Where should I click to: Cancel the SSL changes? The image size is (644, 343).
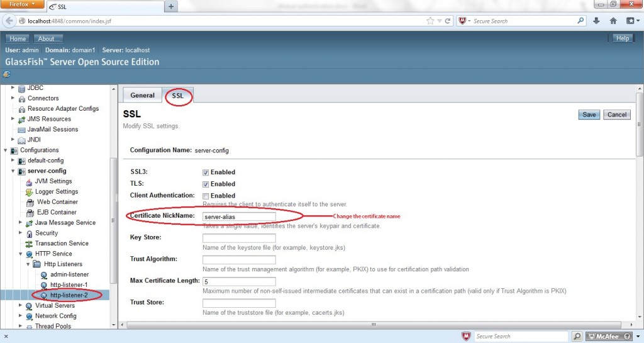click(x=617, y=115)
